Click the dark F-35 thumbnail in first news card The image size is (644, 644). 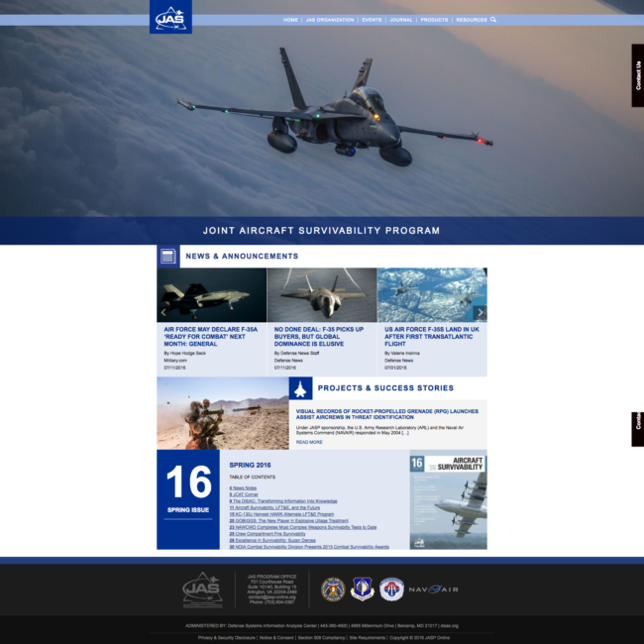pos(211,295)
